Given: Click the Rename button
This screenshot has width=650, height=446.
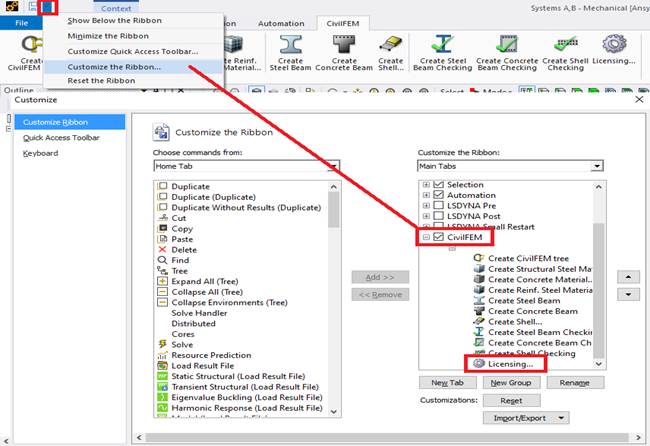Looking at the screenshot, I should [x=575, y=383].
